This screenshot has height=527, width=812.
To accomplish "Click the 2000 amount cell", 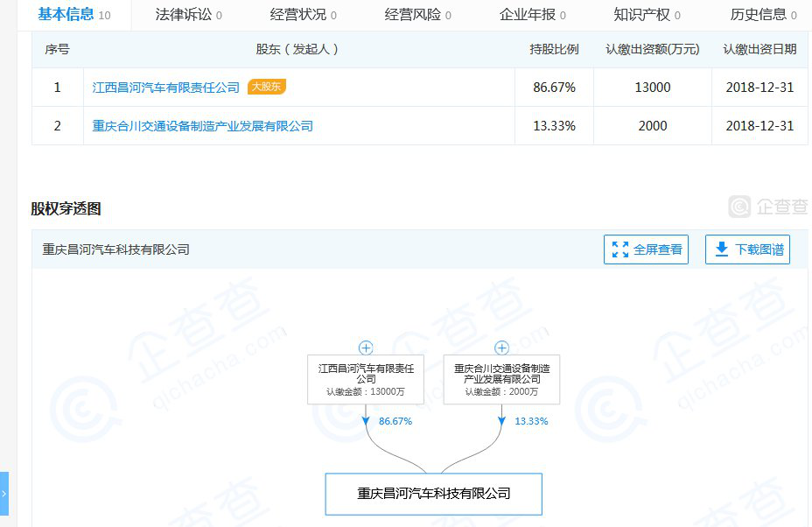I will (x=653, y=125).
